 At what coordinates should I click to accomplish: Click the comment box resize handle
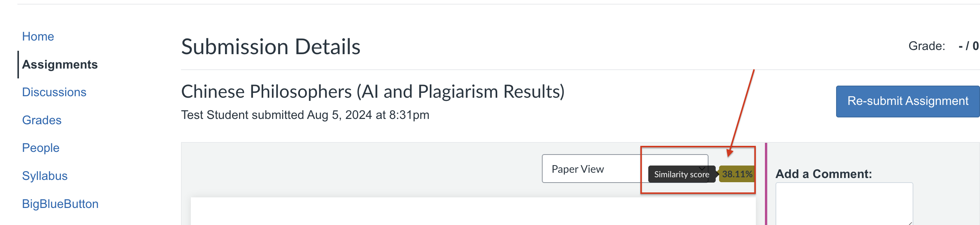pyautogui.click(x=910, y=223)
